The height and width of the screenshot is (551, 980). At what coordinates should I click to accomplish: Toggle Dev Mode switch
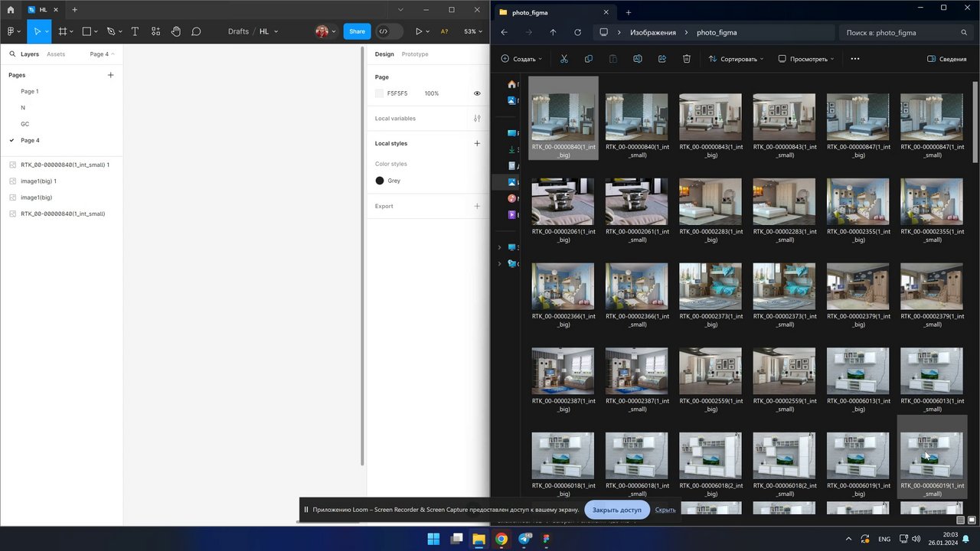pyautogui.click(x=389, y=31)
